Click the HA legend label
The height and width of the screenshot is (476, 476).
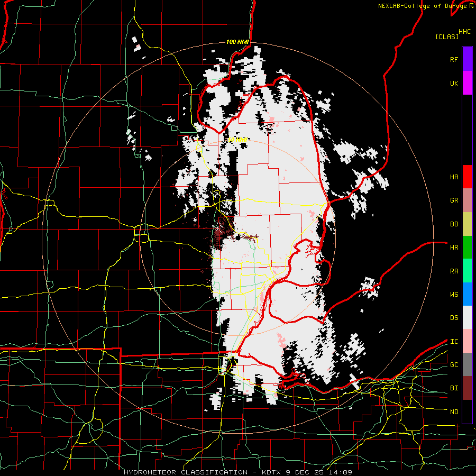pos(454,177)
